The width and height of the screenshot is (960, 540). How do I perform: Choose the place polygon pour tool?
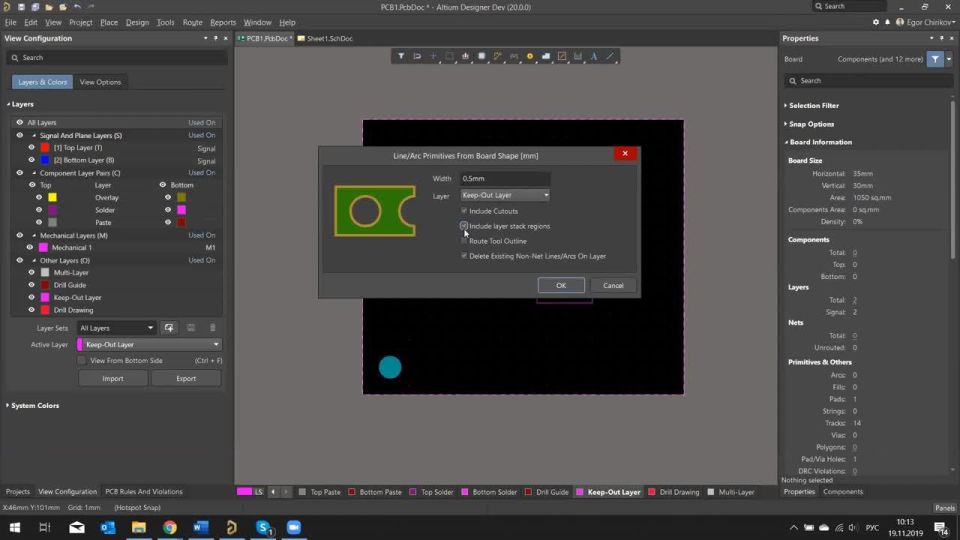pos(546,56)
